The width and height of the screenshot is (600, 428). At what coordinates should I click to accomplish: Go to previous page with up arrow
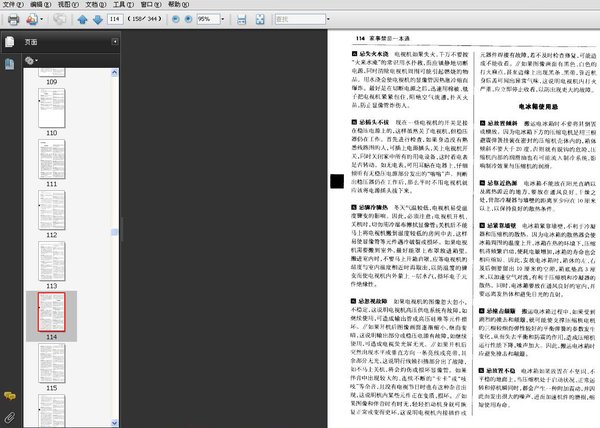tap(82, 19)
